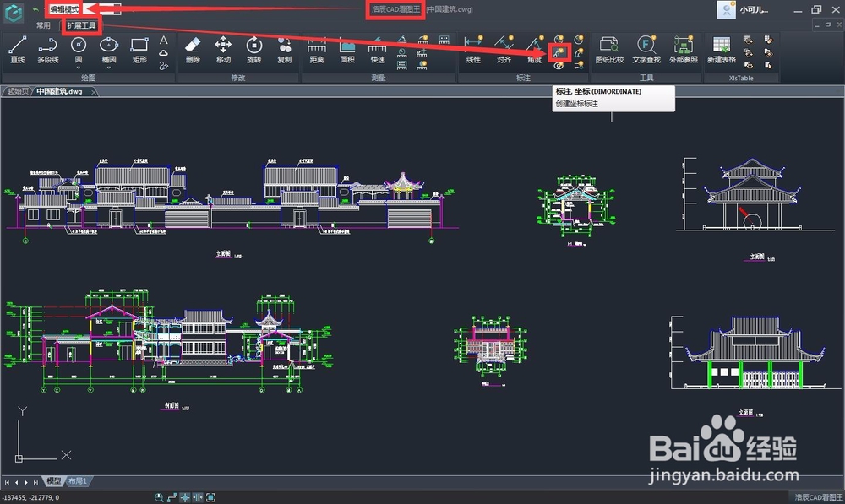Screen dimensions: 845x504
Task: Select the 删除 eraser tool
Action: tap(193, 50)
